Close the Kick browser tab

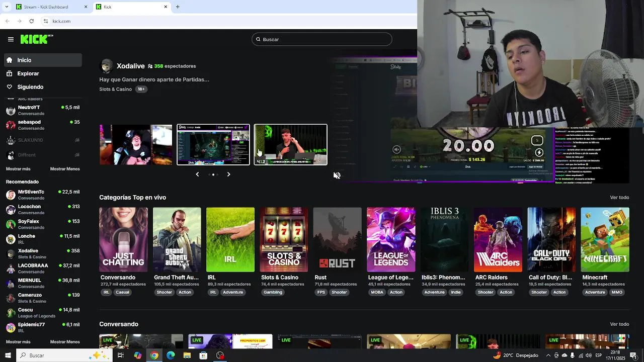166,7
